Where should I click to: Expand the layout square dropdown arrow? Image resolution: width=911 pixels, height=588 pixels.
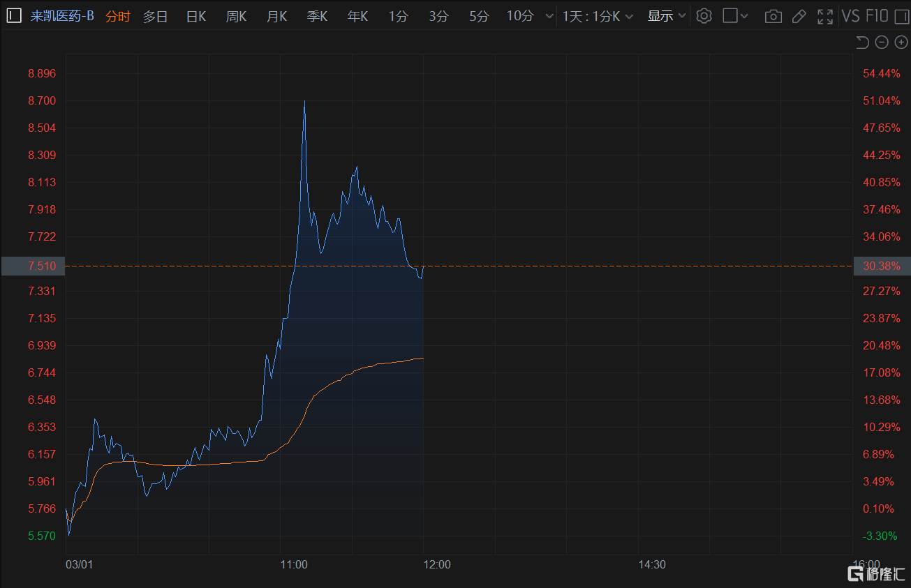(x=744, y=16)
